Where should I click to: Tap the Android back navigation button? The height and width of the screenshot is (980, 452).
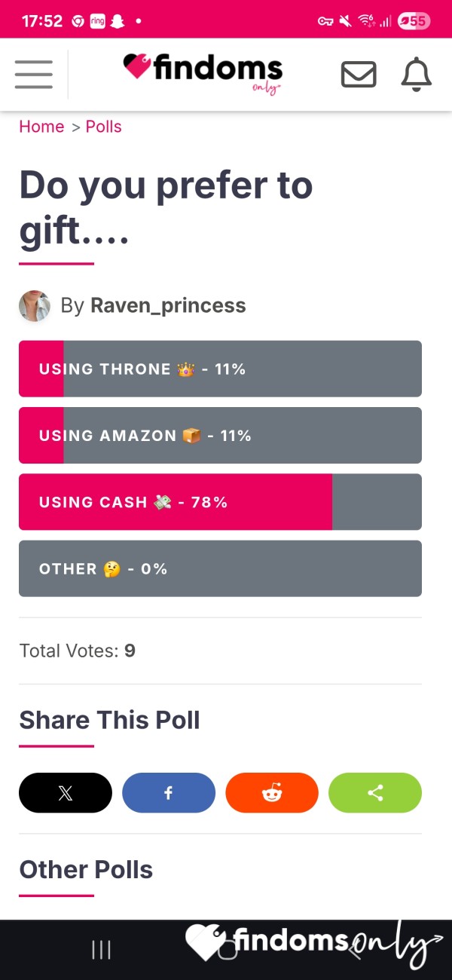pos(354,950)
